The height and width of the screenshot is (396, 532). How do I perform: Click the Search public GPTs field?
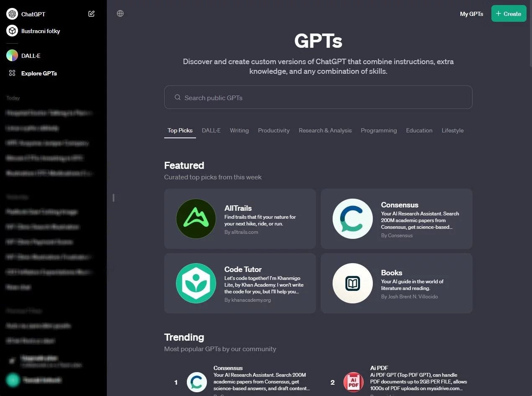318,97
